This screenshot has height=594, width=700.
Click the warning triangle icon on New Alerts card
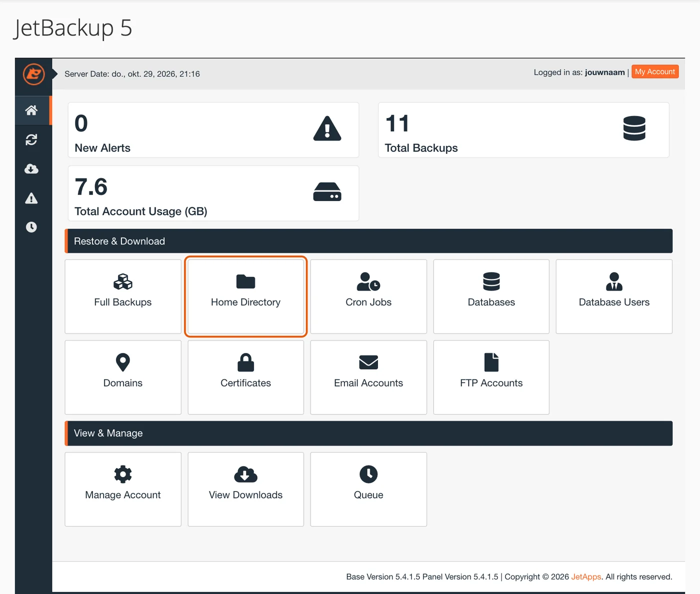[327, 128]
